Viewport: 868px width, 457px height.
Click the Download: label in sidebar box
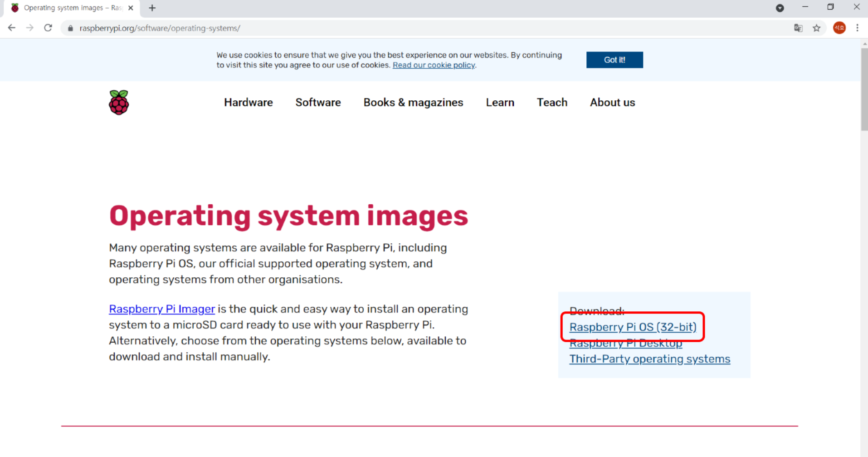coord(597,311)
